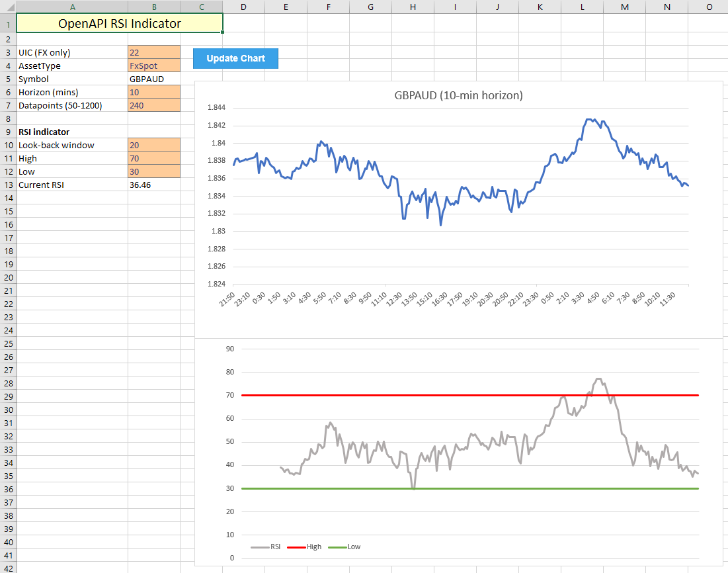
Task: Click the Datapoints cell showing 240
Action: tap(153, 105)
